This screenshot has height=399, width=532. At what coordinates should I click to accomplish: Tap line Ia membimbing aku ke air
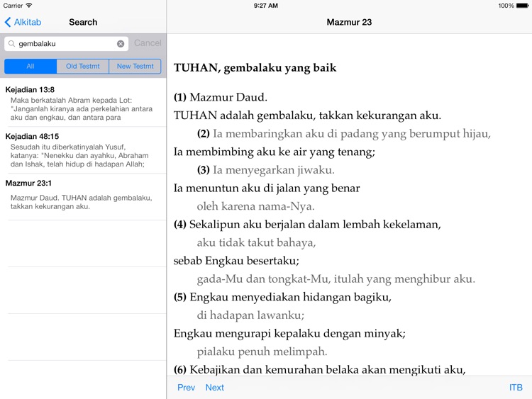[275, 152]
